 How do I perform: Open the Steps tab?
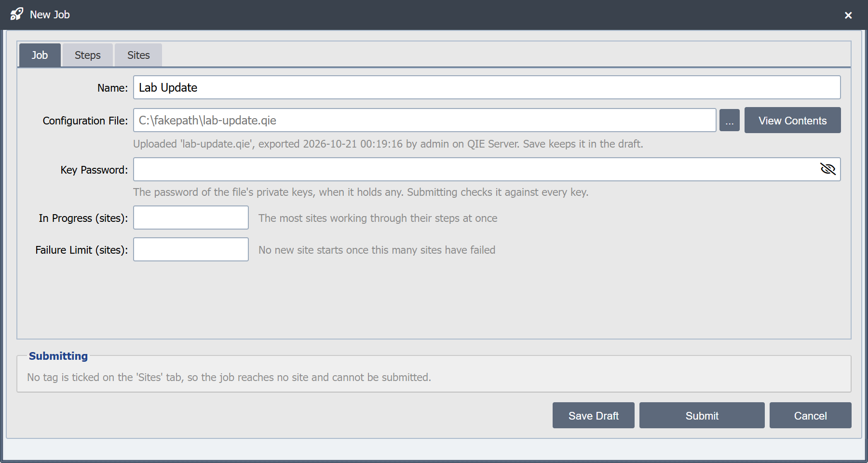88,55
